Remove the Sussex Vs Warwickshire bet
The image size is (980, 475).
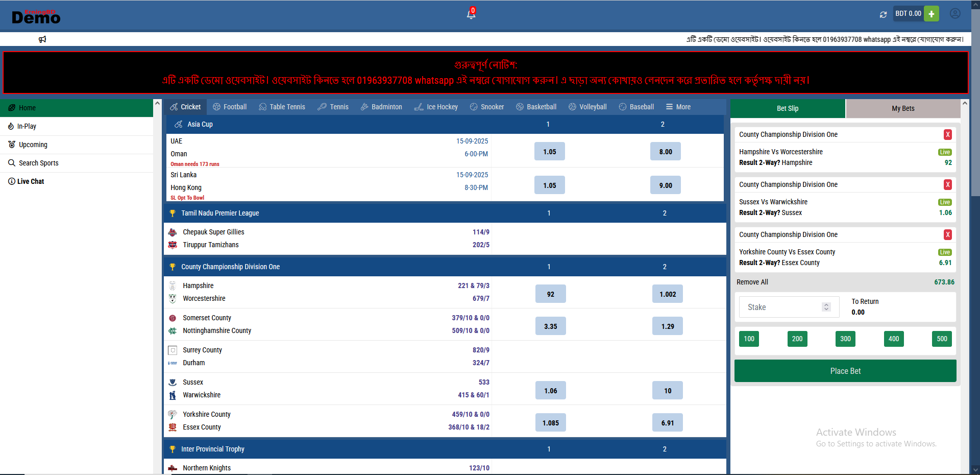point(947,185)
